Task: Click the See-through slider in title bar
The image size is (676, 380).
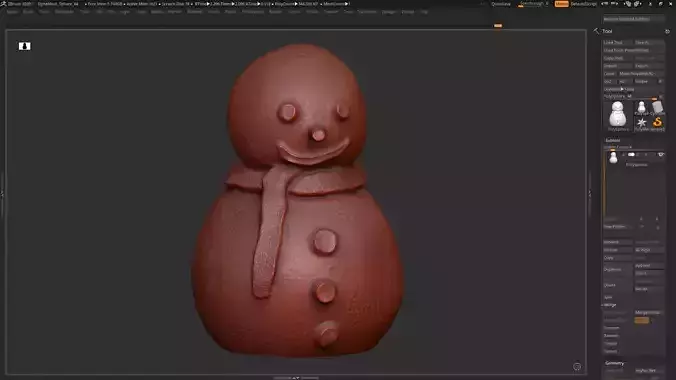Action: [534, 4]
